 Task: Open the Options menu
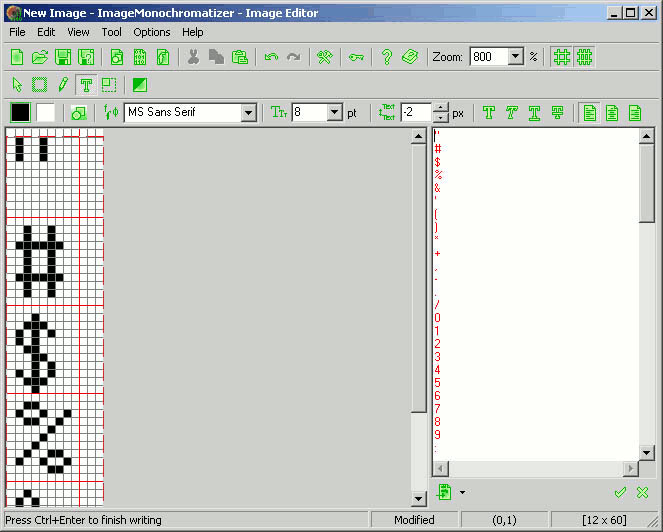point(152,32)
